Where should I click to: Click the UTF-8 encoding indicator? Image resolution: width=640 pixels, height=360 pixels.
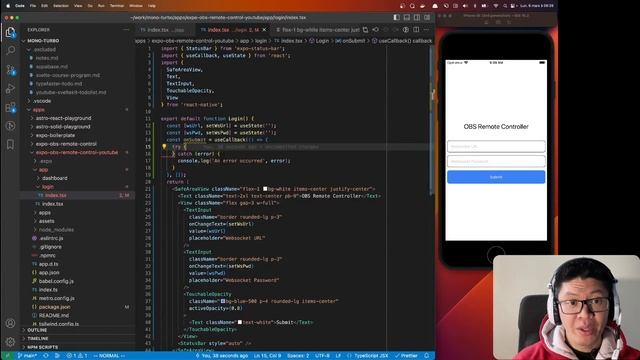(x=322, y=356)
